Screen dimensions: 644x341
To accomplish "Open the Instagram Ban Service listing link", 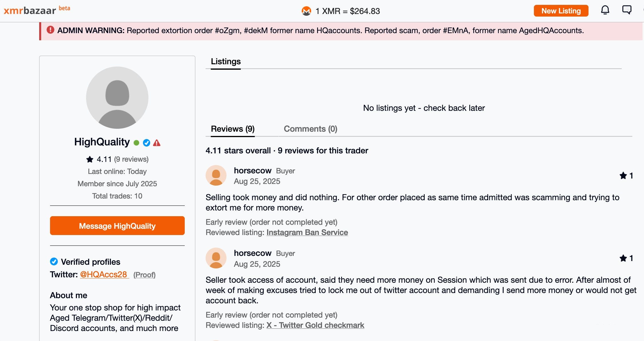I will click(307, 232).
